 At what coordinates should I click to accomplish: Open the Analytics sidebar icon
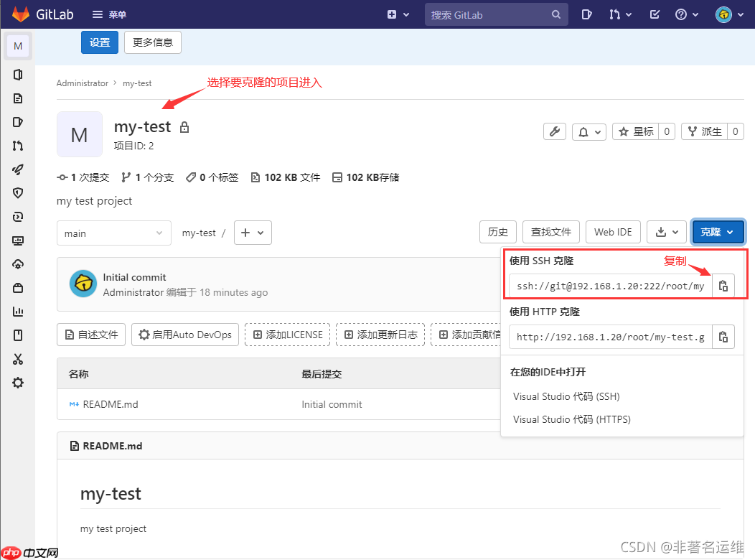tap(17, 311)
